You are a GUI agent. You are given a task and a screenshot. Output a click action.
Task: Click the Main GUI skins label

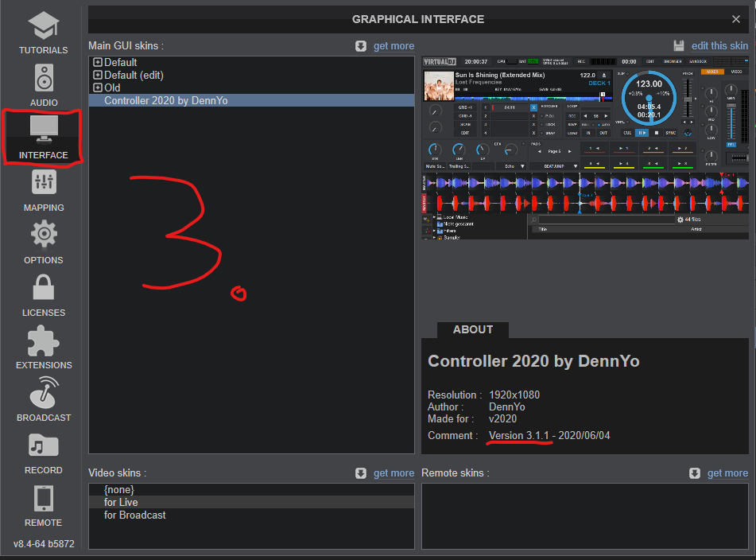126,46
